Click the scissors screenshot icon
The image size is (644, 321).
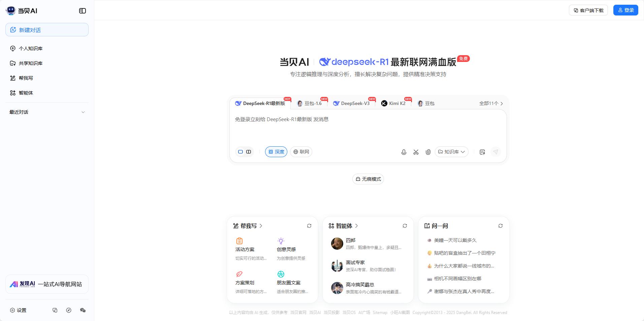pos(416,152)
